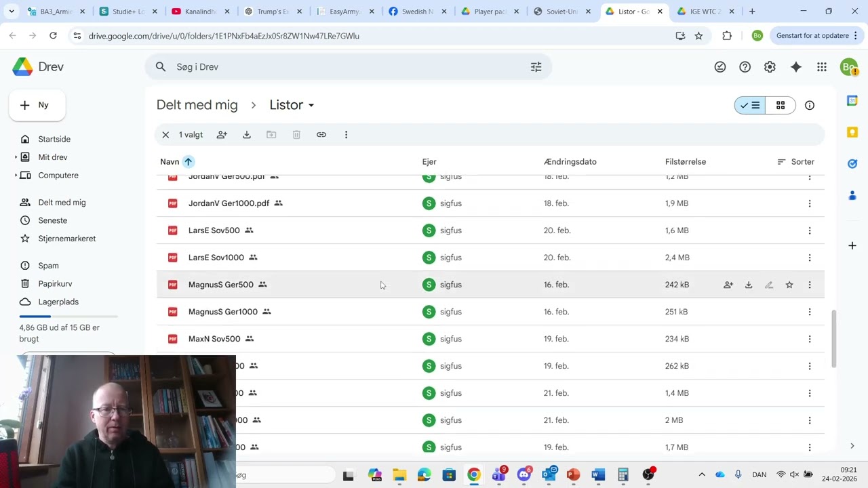This screenshot has width=868, height=488.
Task: Select LarsE Sov500 file
Action: coord(491,230)
